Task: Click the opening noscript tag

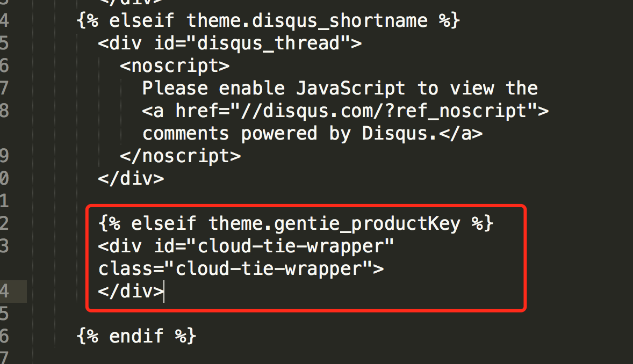Action: click(x=175, y=66)
